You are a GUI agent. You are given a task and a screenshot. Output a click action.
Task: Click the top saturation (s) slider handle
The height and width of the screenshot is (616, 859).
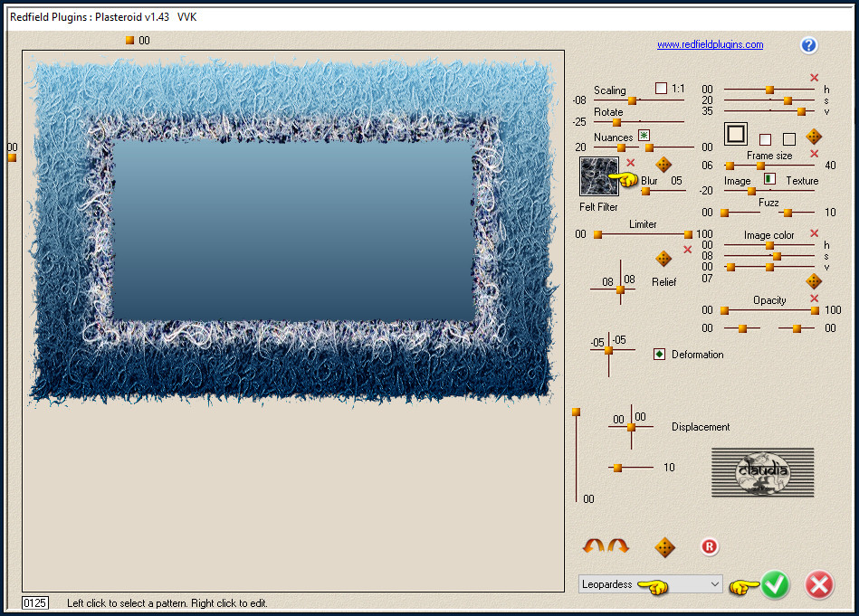coord(787,100)
